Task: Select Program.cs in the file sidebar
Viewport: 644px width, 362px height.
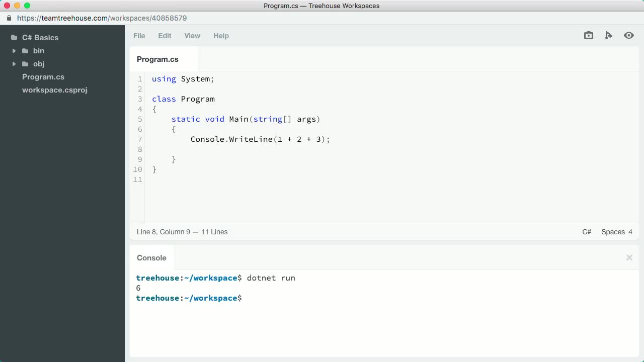Action: pos(43,76)
